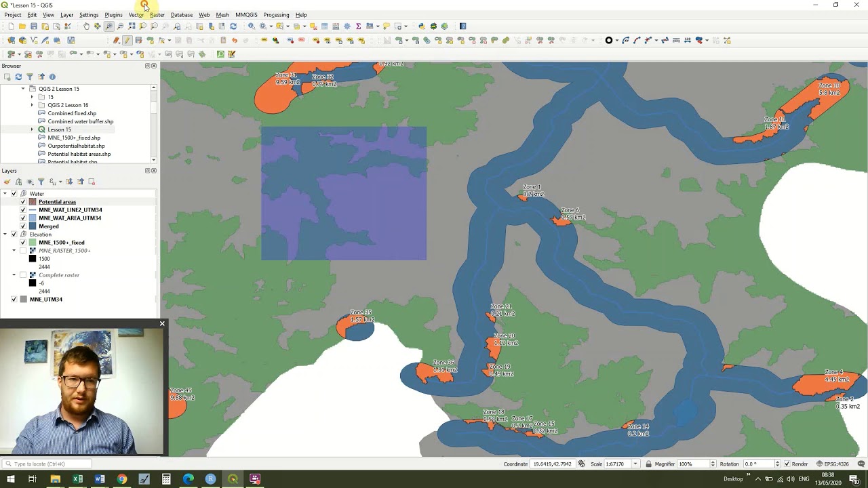Create a new QGIS project
The image size is (868, 488).
pos(11,26)
